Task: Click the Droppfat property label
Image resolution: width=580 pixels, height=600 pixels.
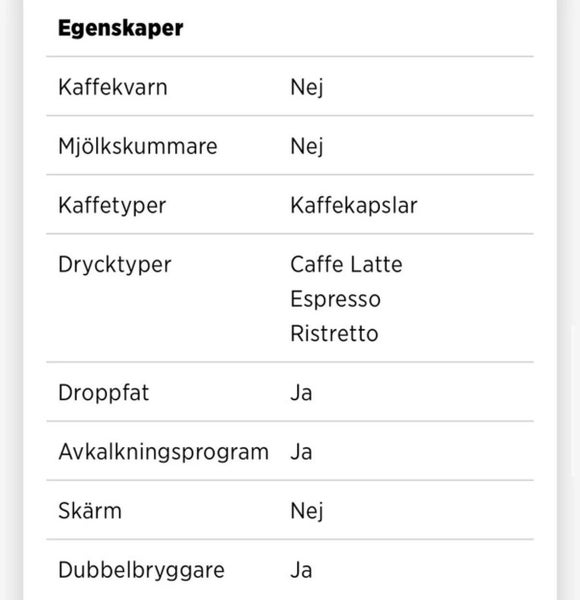Action: click(x=104, y=393)
